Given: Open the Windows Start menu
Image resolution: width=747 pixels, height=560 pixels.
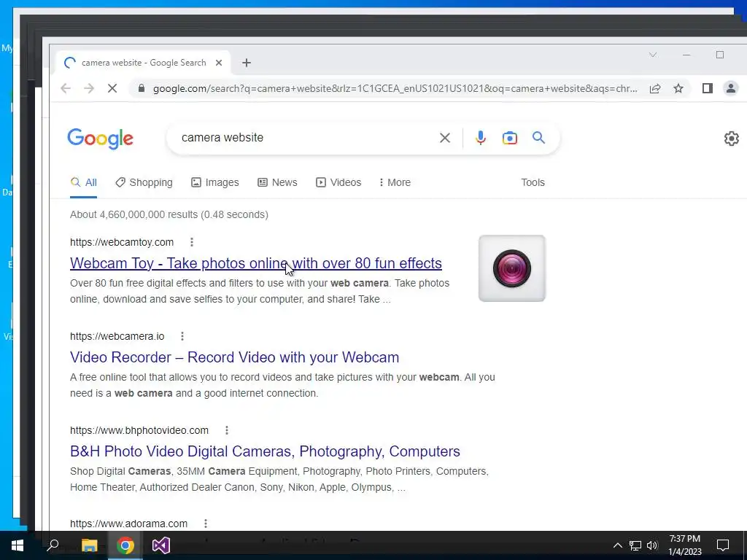Looking at the screenshot, I should coord(18,545).
